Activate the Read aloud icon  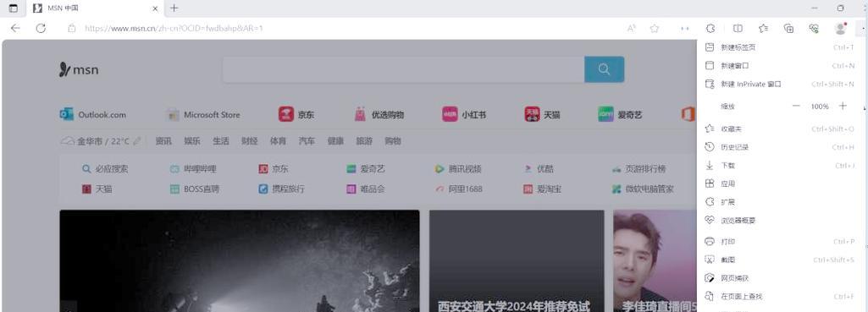tap(631, 28)
